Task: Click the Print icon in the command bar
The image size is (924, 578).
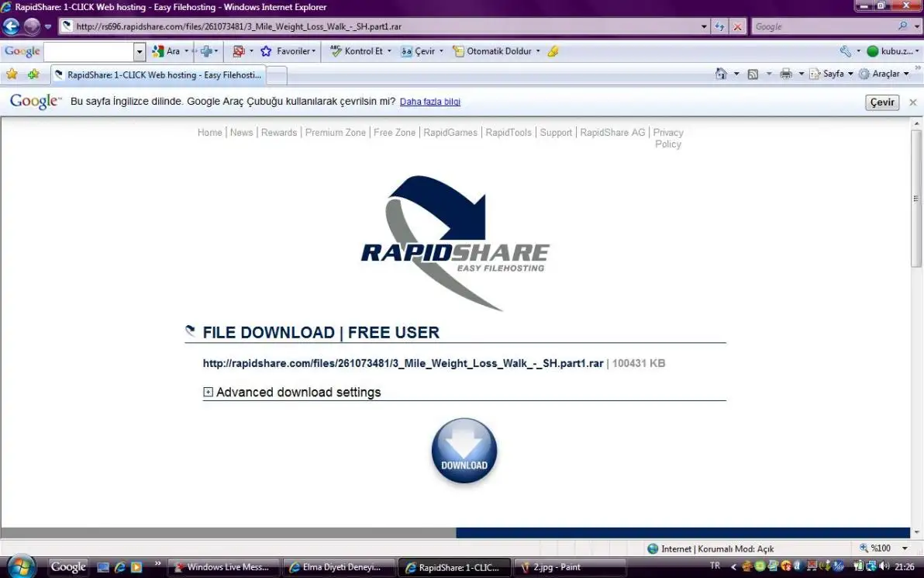Action: point(785,74)
